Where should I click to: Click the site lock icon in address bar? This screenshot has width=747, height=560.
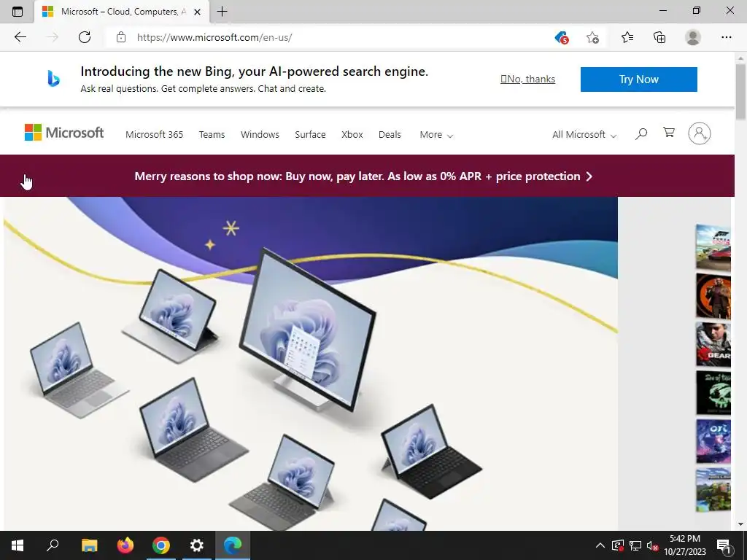(121, 37)
